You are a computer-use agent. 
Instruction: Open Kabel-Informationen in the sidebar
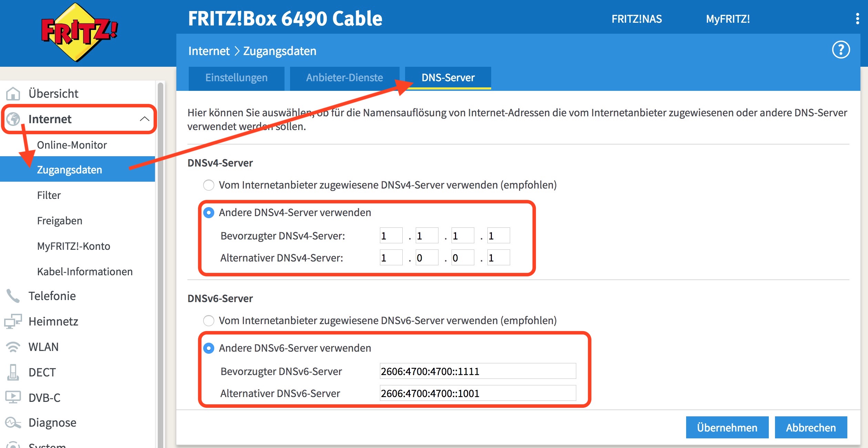[85, 271]
